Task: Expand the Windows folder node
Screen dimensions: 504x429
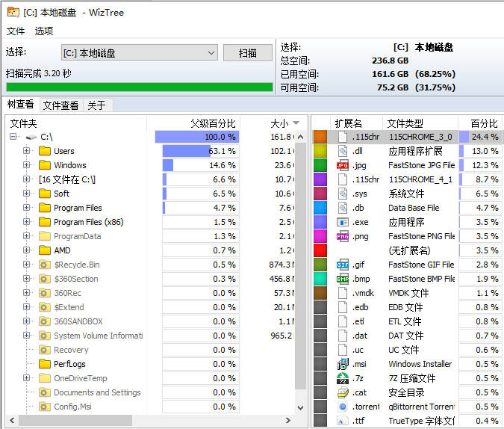Action: [x=26, y=164]
